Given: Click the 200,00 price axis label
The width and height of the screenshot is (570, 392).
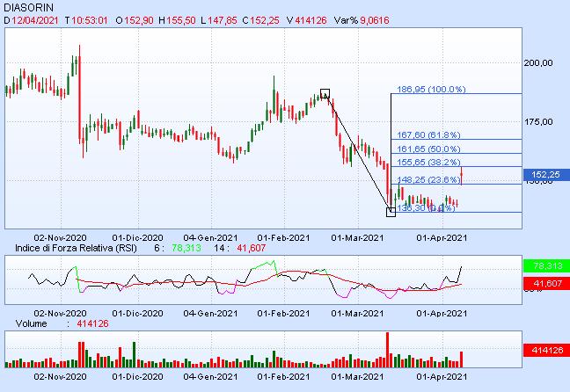Looking at the screenshot, I should (x=538, y=63).
